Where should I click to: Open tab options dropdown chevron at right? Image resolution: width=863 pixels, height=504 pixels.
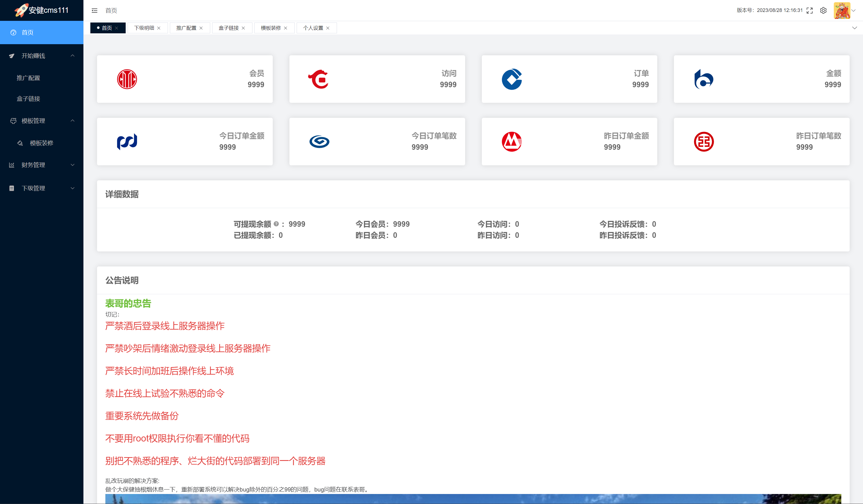tap(854, 28)
